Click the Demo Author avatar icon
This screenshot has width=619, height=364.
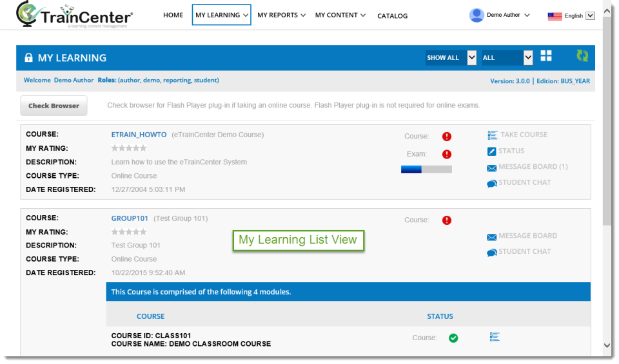coord(477,15)
